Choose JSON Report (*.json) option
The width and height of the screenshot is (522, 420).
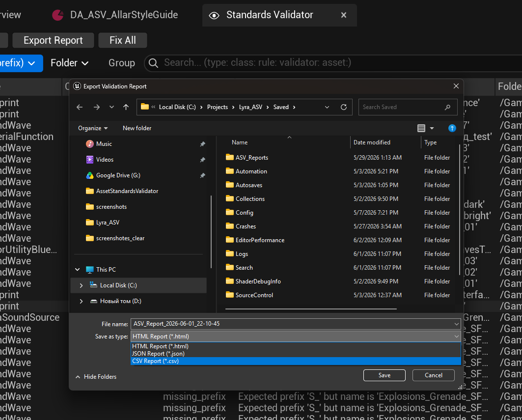point(296,353)
